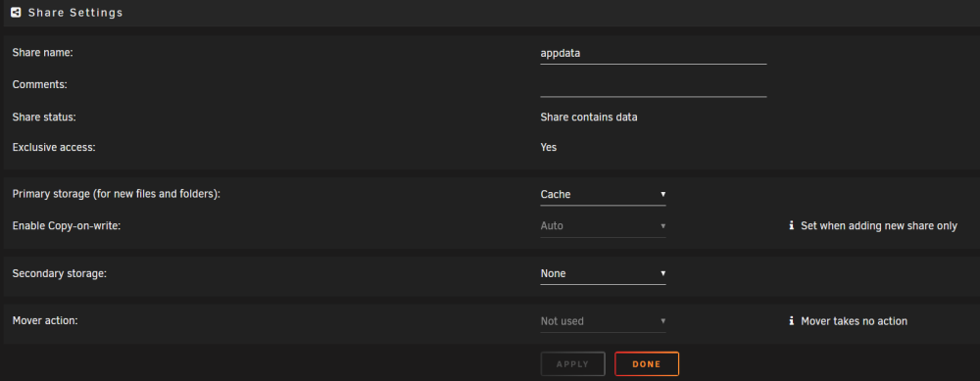
Task: Click the 'Share contains data' status text
Action: pyautogui.click(x=589, y=117)
